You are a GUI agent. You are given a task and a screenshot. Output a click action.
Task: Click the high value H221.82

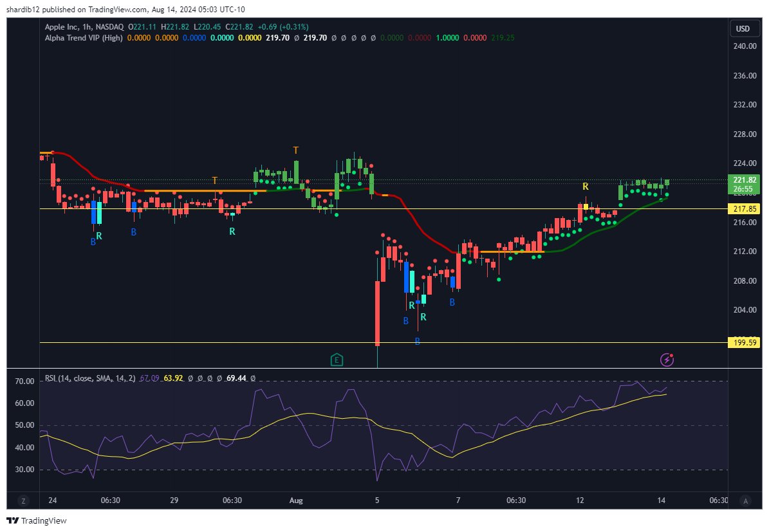click(175, 27)
